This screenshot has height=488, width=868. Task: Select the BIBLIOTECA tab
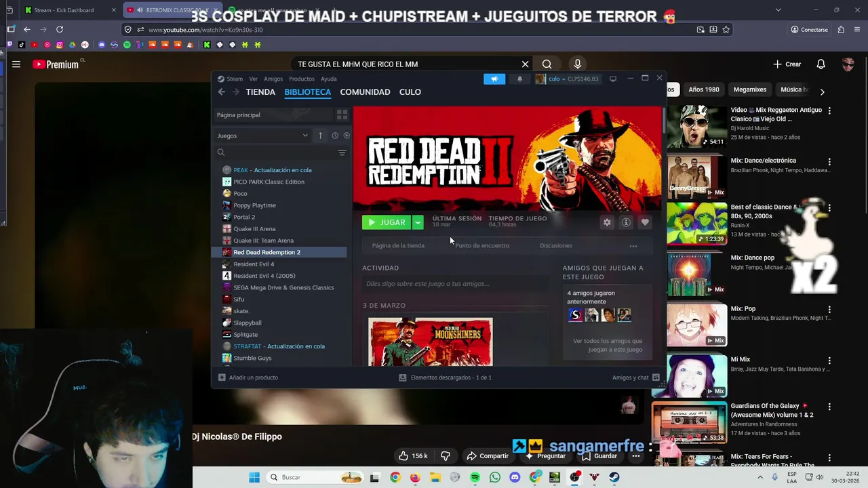click(308, 92)
